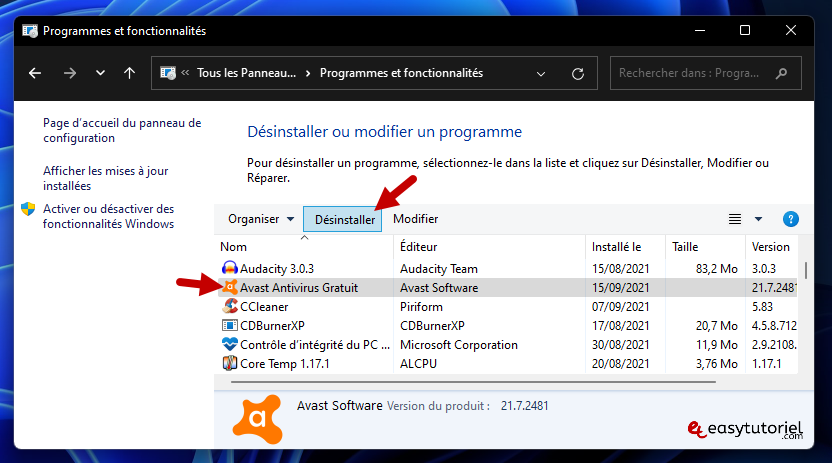
Task: Open Activer ou désactiver des fonctionnalités Windows
Action: [108, 216]
